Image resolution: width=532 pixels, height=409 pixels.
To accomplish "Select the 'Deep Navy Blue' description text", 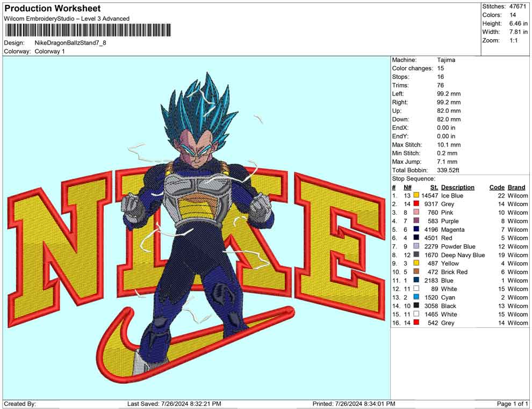I will [463, 255].
